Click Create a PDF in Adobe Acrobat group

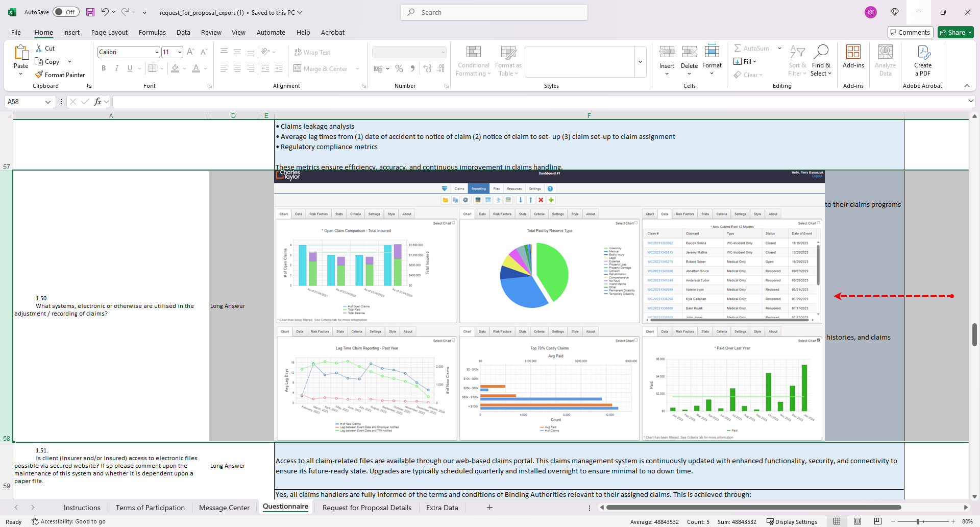coord(923,60)
